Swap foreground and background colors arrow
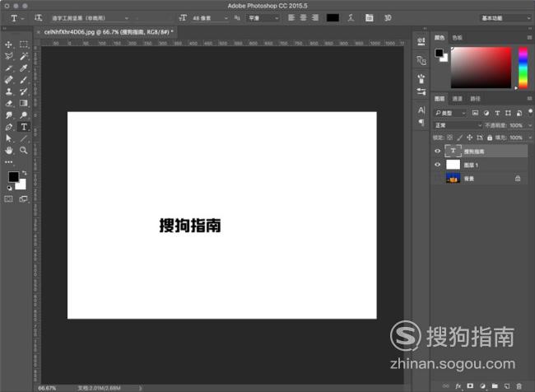 click(x=24, y=173)
